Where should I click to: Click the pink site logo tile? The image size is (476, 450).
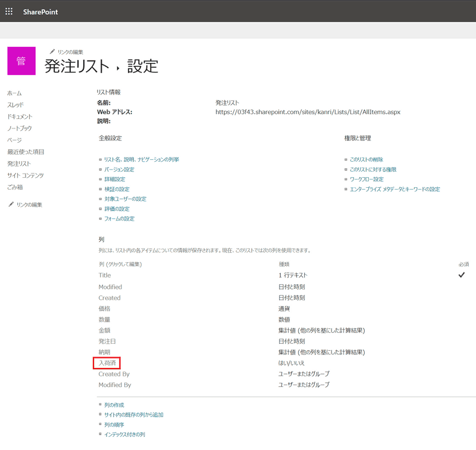pyautogui.click(x=21, y=61)
